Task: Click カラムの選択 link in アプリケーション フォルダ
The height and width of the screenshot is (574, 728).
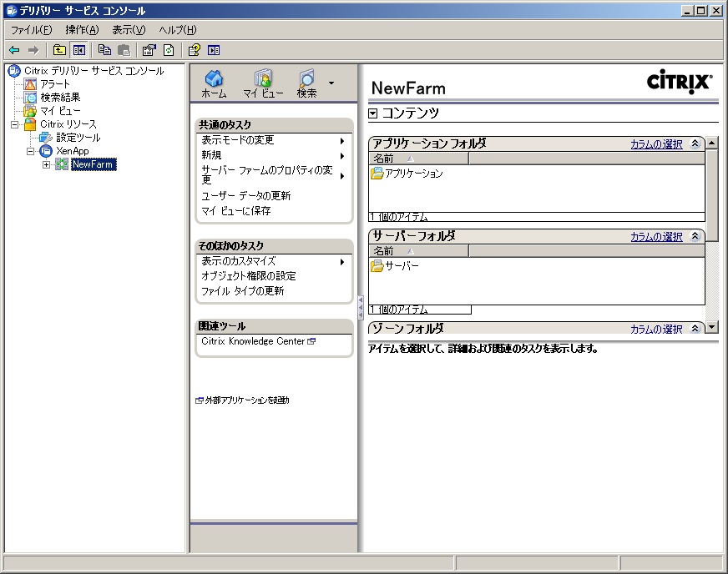Action: [656, 144]
